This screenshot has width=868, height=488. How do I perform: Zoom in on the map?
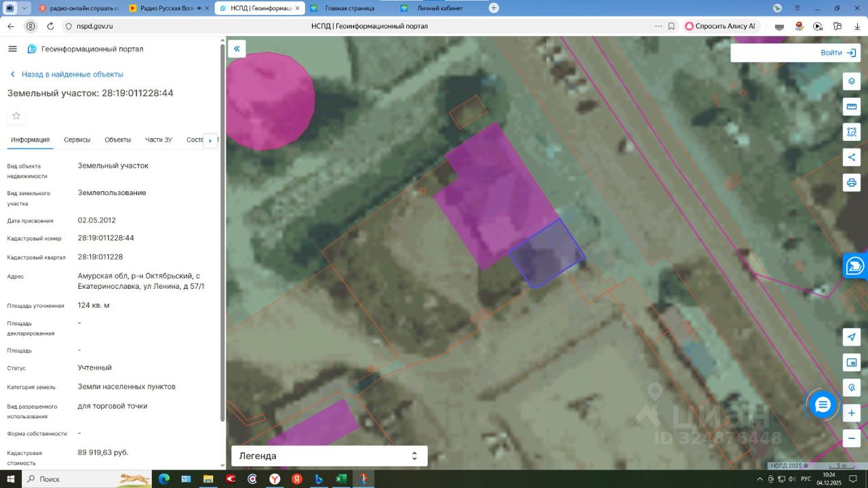coord(852,413)
